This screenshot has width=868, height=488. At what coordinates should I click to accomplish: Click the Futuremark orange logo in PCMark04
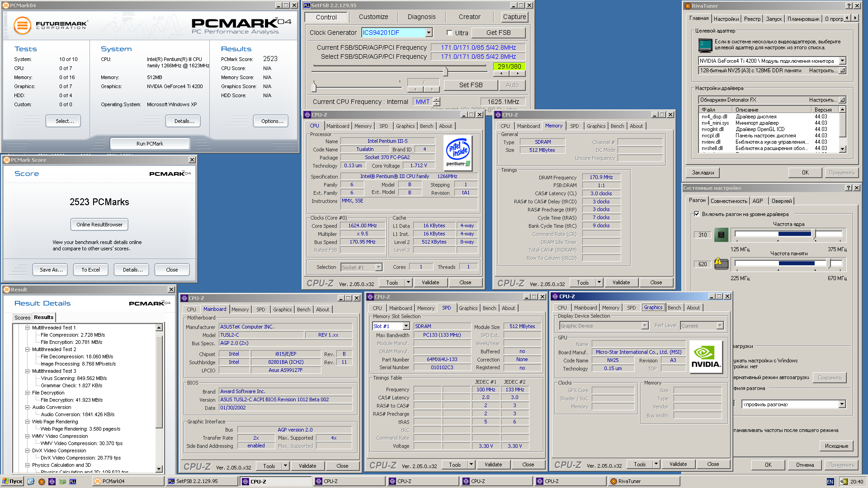(22, 25)
